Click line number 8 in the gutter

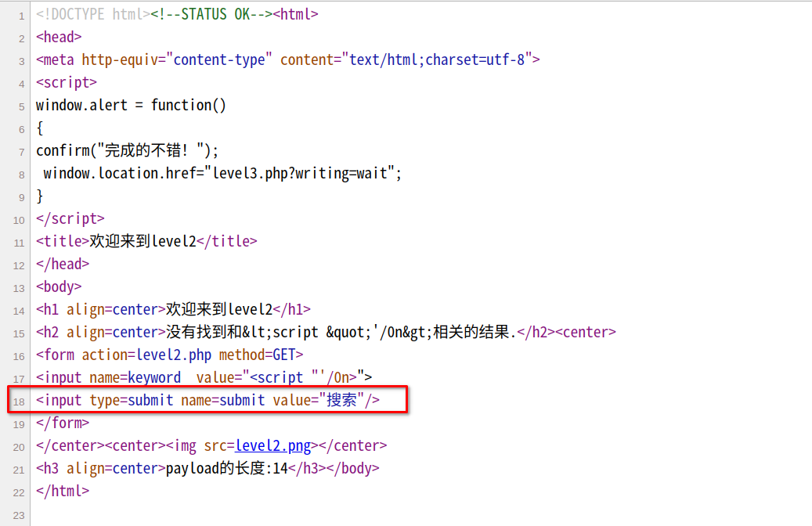point(22,175)
